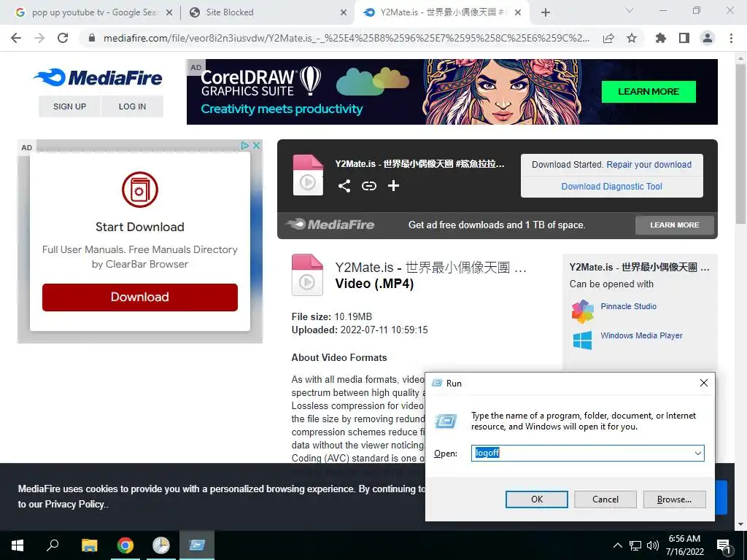Click the Windows Media Player icon
This screenshot has width=747, height=560.
tap(582, 341)
